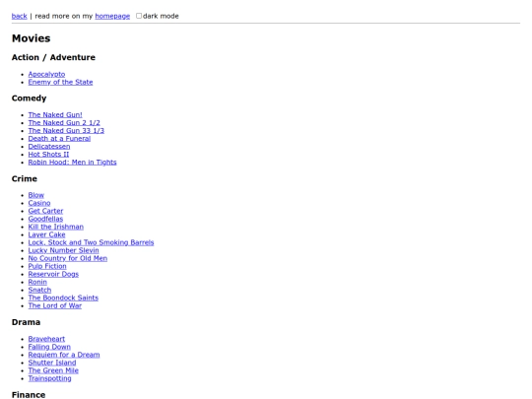Open the Goodfellas link
532x399 pixels.
pos(45,219)
